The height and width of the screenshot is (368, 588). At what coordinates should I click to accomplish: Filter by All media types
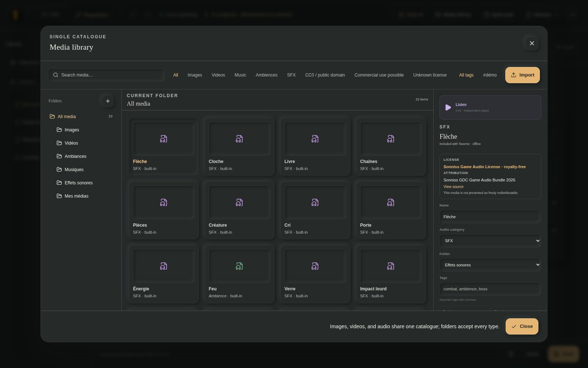tap(176, 75)
